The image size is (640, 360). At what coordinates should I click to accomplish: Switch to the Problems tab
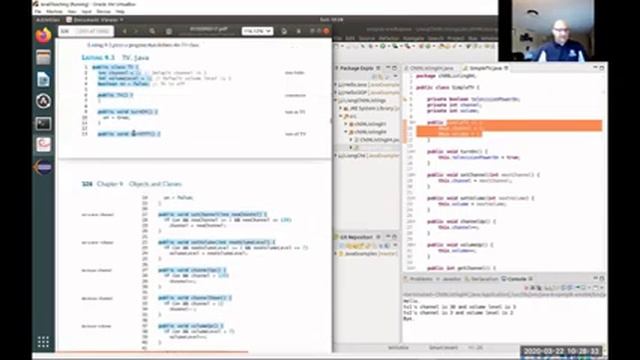(x=419, y=279)
